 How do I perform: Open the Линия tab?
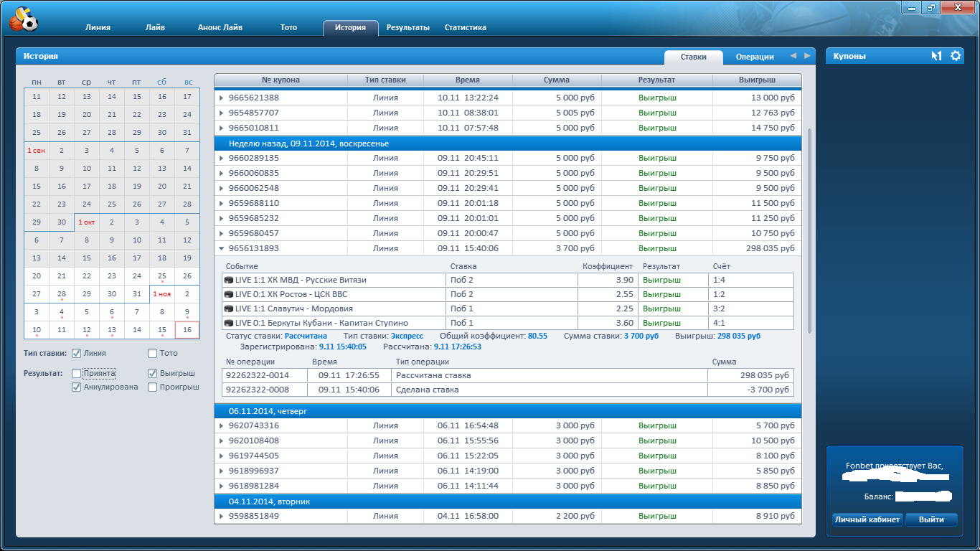(x=98, y=27)
